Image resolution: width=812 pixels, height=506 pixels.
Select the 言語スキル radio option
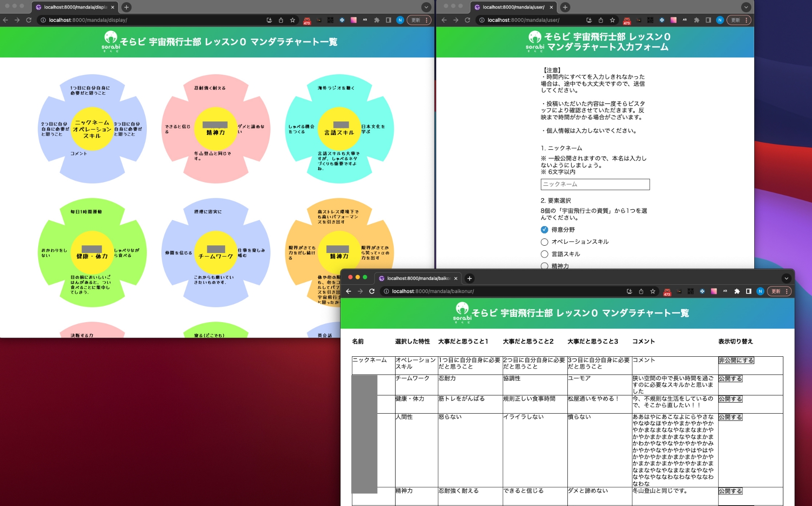544,254
